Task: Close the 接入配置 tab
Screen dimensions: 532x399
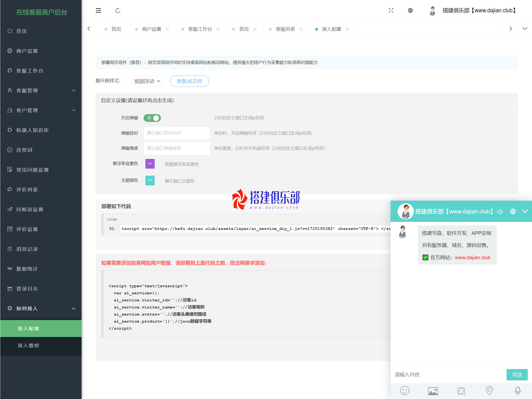Action: tap(347, 29)
